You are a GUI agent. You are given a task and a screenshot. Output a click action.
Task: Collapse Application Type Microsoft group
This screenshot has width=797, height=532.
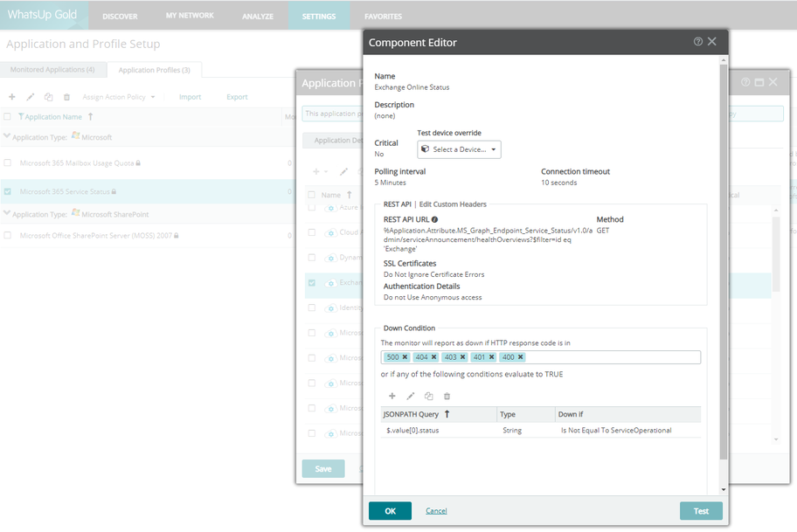pos(7,136)
